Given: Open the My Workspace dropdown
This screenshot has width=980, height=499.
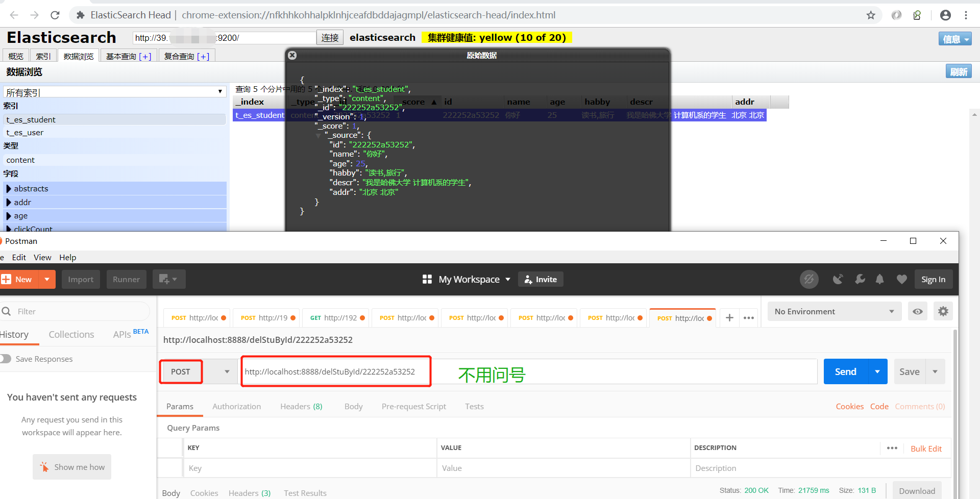Looking at the screenshot, I should click(474, 279).
